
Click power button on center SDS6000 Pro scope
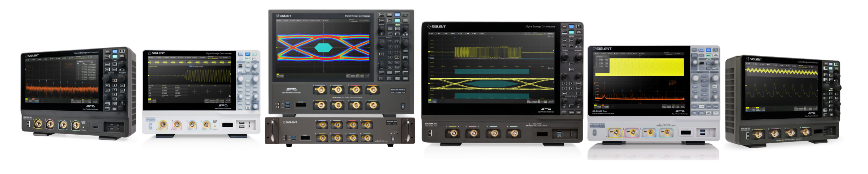pyautogui.click(x=403, y=106)
